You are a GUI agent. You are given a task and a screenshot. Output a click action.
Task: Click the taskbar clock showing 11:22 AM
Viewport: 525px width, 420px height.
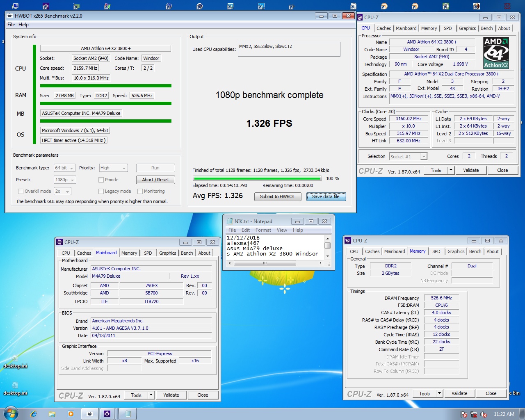point(504,414)
